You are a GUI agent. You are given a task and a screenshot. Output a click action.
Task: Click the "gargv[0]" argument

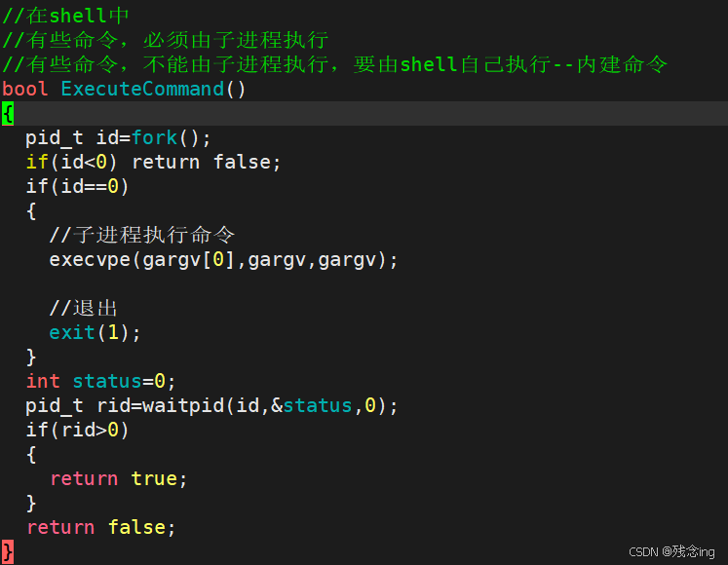coord(188,259)
